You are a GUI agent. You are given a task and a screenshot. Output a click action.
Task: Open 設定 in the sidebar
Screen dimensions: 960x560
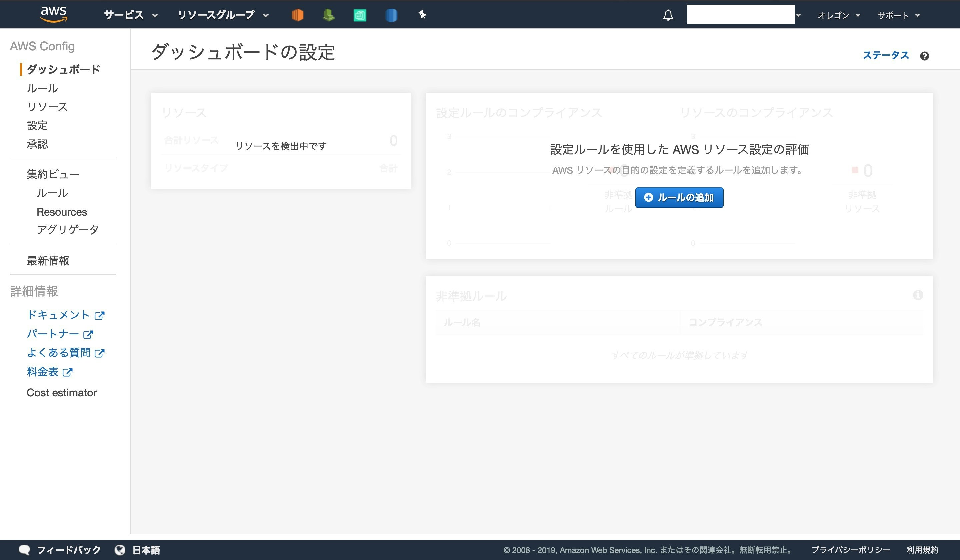tap(37, 125)
